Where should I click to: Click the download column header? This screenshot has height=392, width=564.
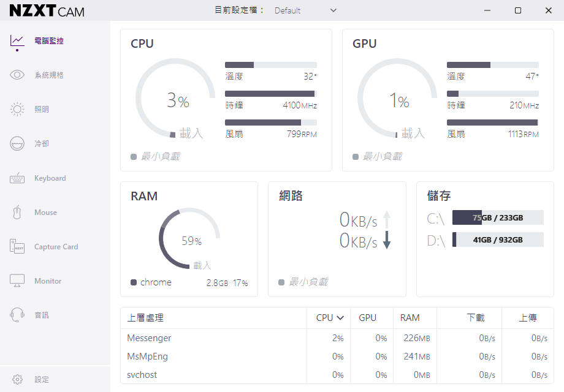click(x=475, y=318)
